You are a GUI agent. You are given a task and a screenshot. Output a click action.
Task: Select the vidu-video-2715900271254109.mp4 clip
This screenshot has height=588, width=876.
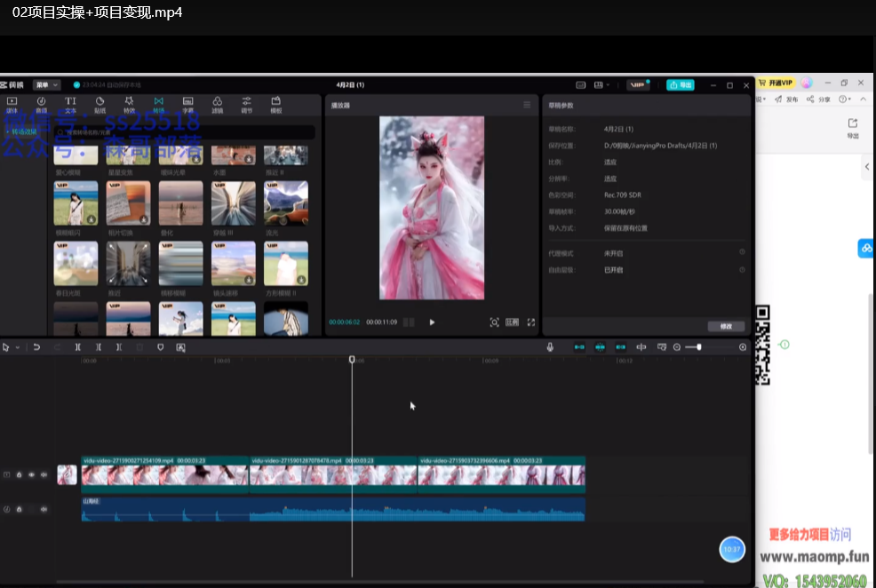click(x=165, y=474)
